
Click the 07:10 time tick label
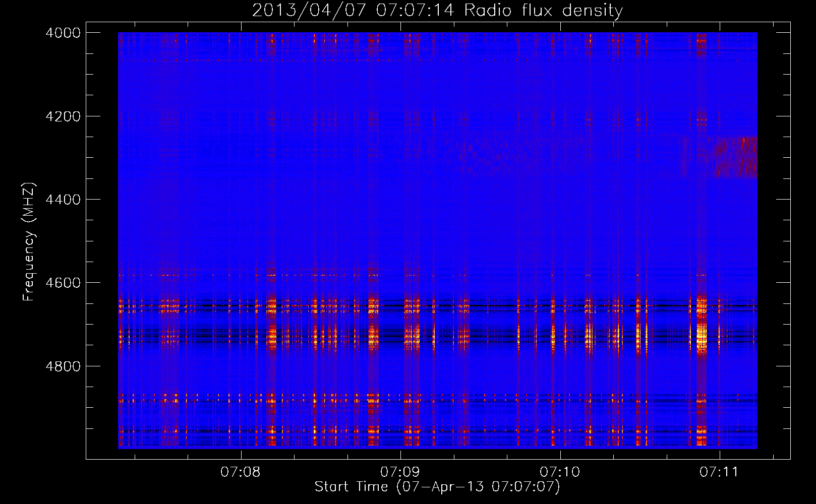[x=560, y=472]
